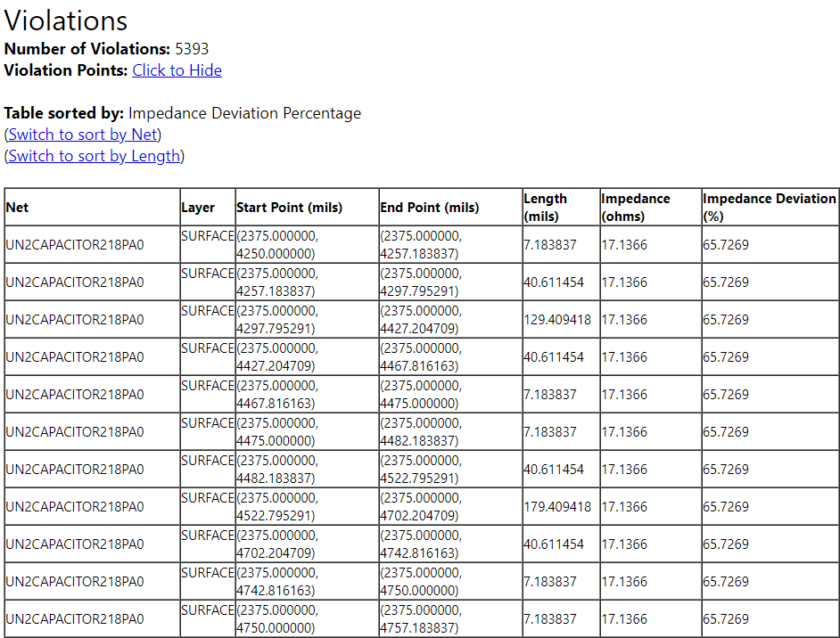Image resolution: width=840 pixels, height=638 pixels.
Task: Click the "Click to Hide" link
Action: [x=176, y=70]
